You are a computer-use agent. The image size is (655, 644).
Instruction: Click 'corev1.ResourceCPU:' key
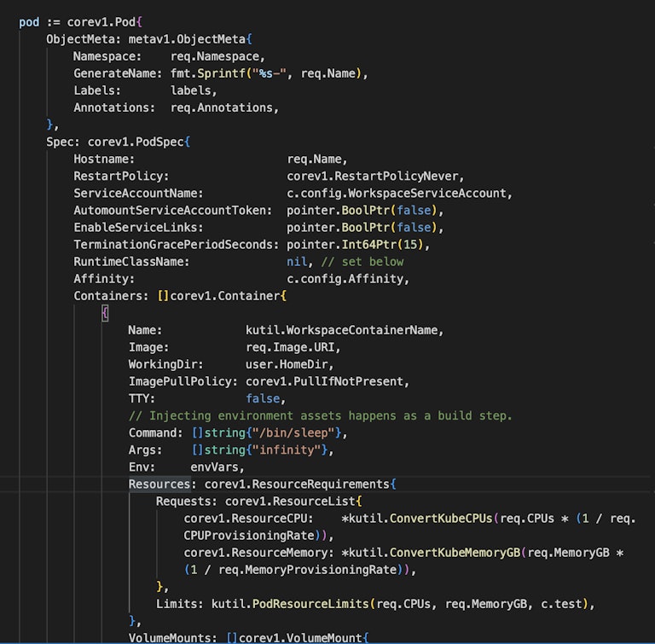[x=248, y=519]
